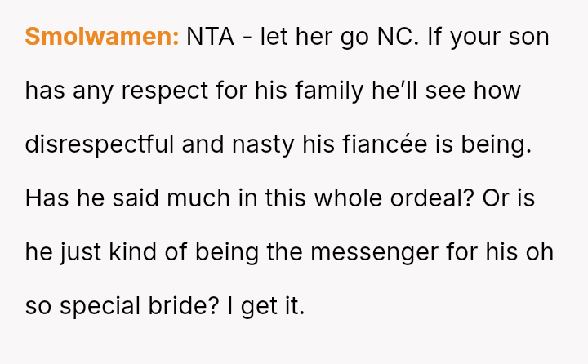Screen dimensions: 588x364
Task: Click the word "son" ending first line
Action: tap(530, 38)
